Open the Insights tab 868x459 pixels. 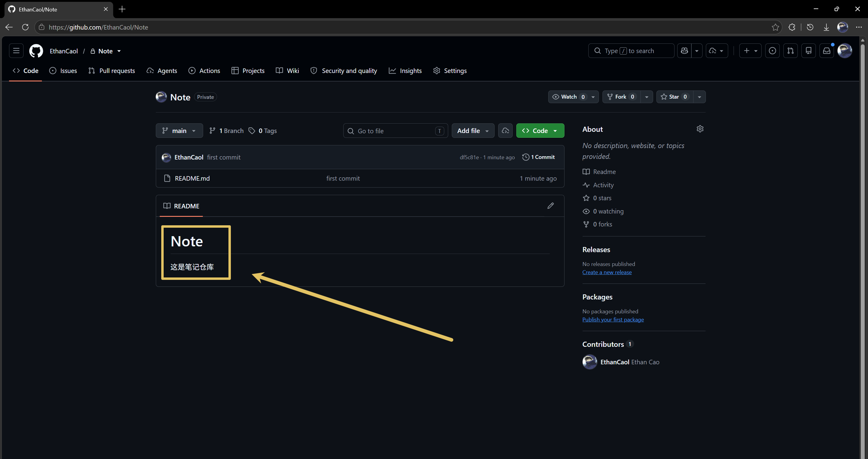(405, 71)
